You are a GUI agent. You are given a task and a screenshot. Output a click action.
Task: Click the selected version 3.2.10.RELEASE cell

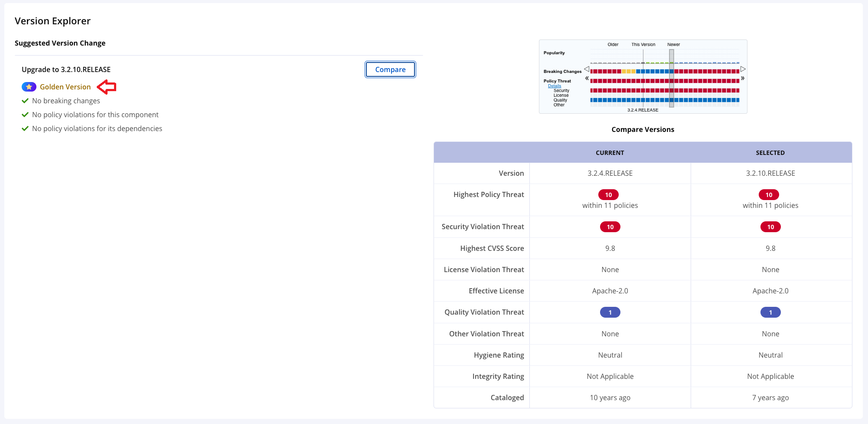coord(770,173)
